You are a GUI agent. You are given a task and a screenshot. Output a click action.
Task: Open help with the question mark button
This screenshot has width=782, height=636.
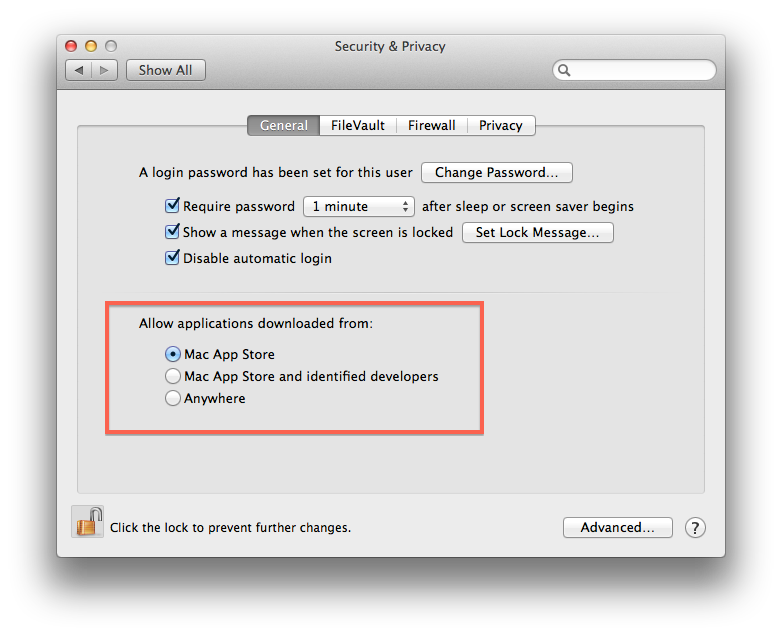695,528
